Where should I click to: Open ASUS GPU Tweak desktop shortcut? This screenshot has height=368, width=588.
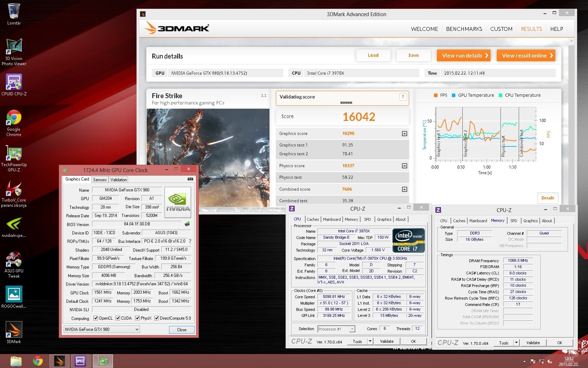point(14,265)
